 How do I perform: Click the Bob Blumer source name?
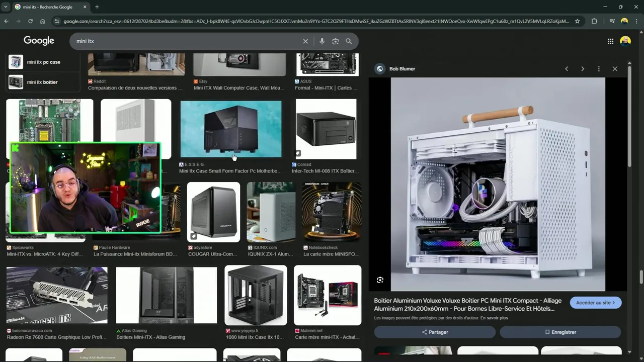click(x=402, y=69)
